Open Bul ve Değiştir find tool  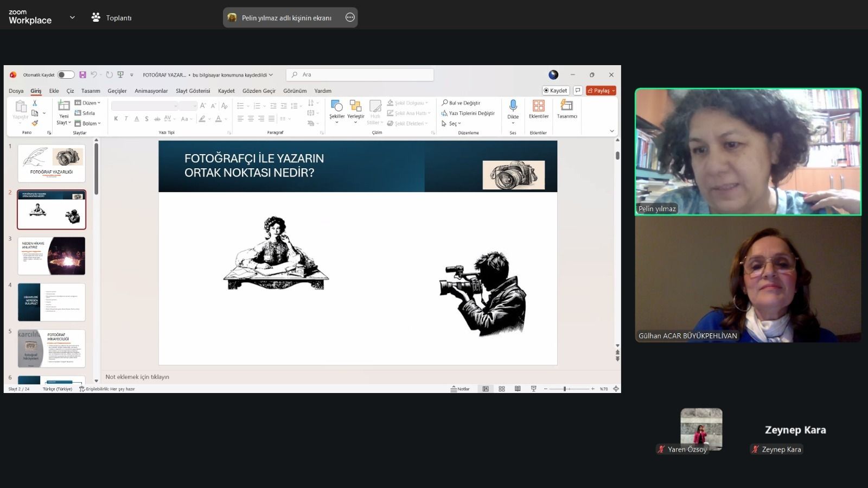(461, 103)
